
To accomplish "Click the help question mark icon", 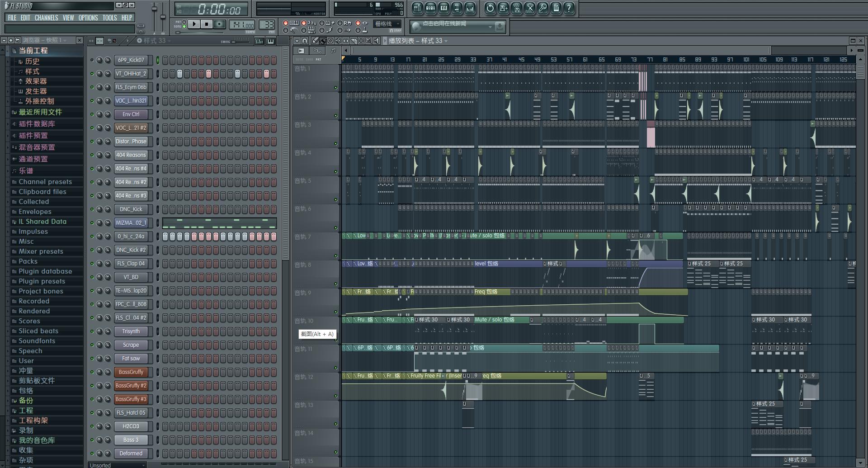I will [569, 8].
